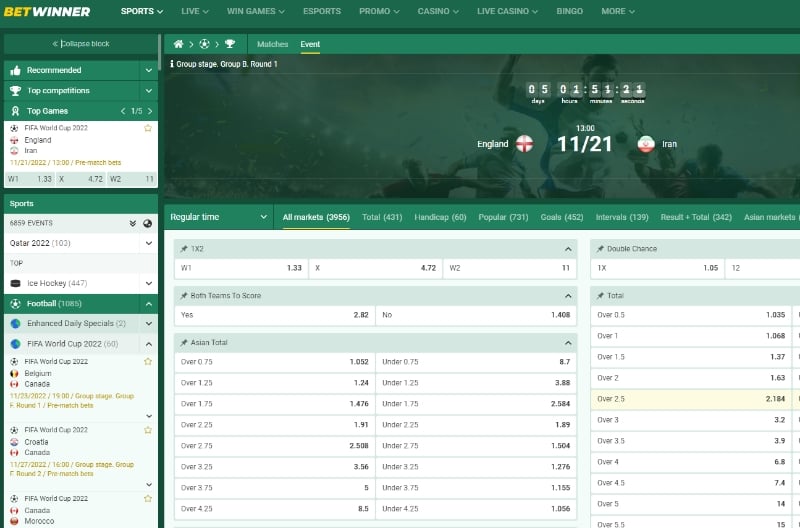The image size is (800, 528).
Task: Click the double chevron next to 6859 EVENTS
Action: [133, 223]
